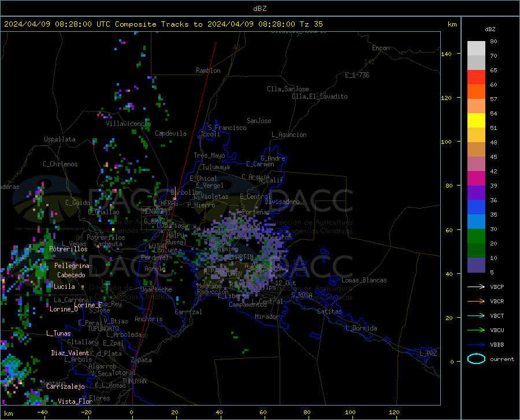Click the 'Tz 35' threshold text
Viewport: 520px width, 420px height.
pyautogui.click(x=311, y=24)
